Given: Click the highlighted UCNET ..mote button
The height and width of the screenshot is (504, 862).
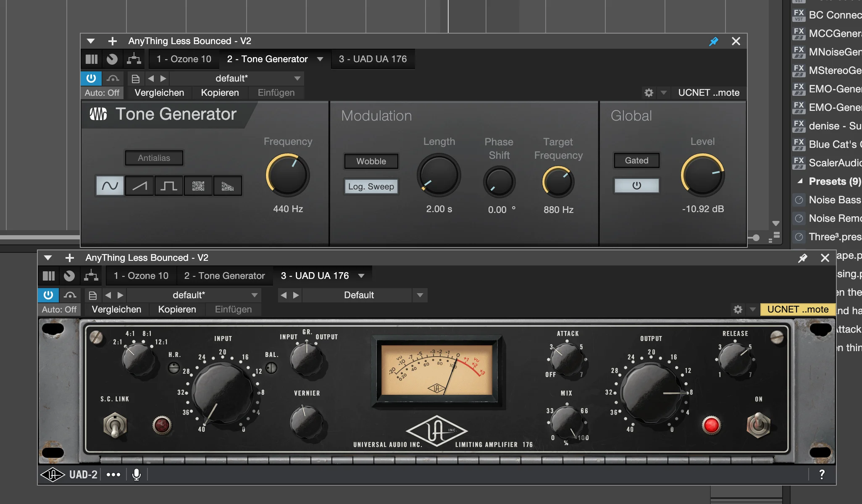Looking at the screenshot, I should click(x=798, y=309).
